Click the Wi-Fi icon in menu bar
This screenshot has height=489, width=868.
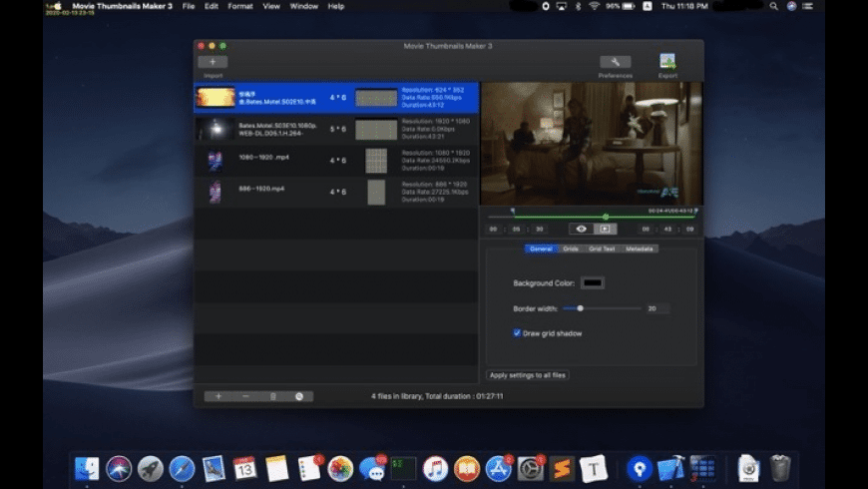[594, 6]
